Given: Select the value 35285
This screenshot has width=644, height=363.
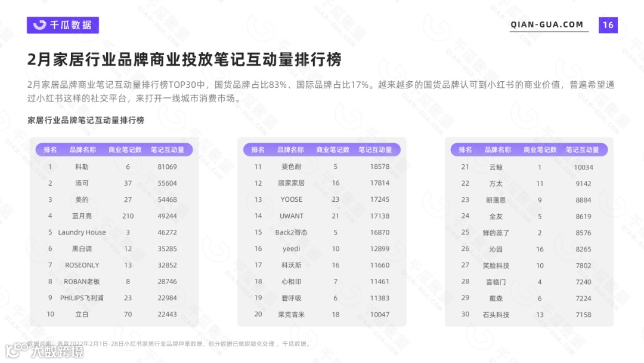Looking at the screenshot, I should (167, 249).
